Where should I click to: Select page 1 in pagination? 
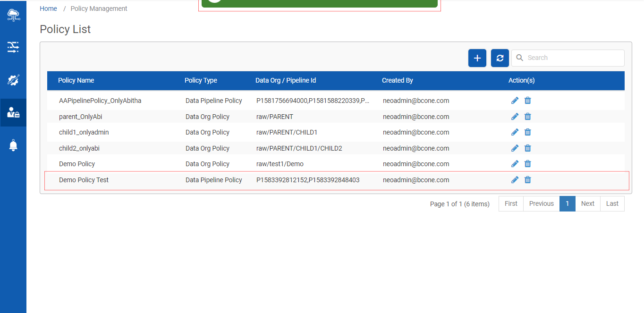[567, 203]
